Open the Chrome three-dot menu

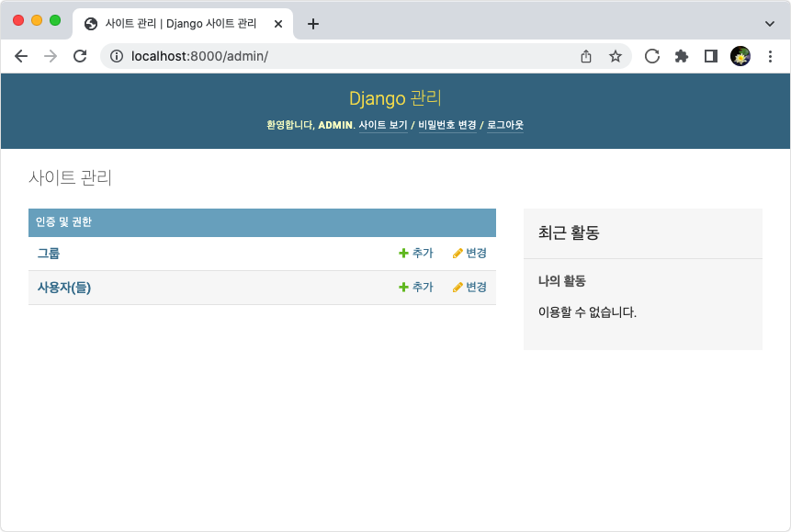click(x=770, y=56)
